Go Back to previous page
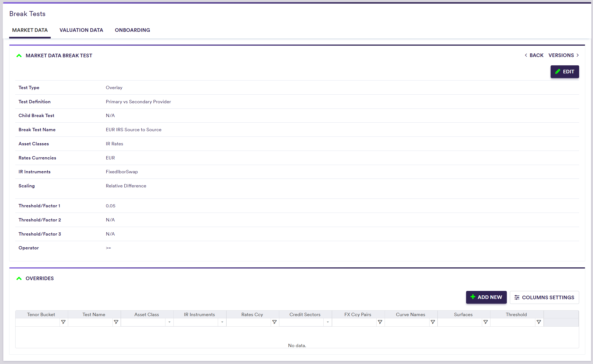 point(534,55)
